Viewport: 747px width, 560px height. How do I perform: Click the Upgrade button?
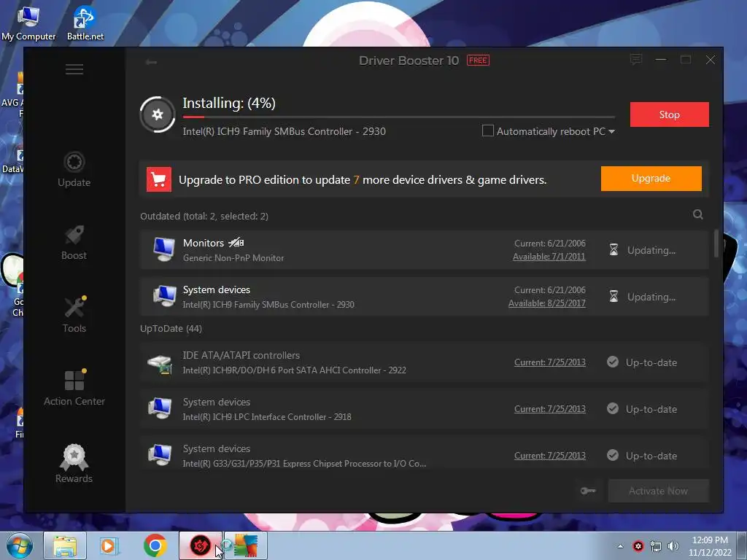[651, 179]
